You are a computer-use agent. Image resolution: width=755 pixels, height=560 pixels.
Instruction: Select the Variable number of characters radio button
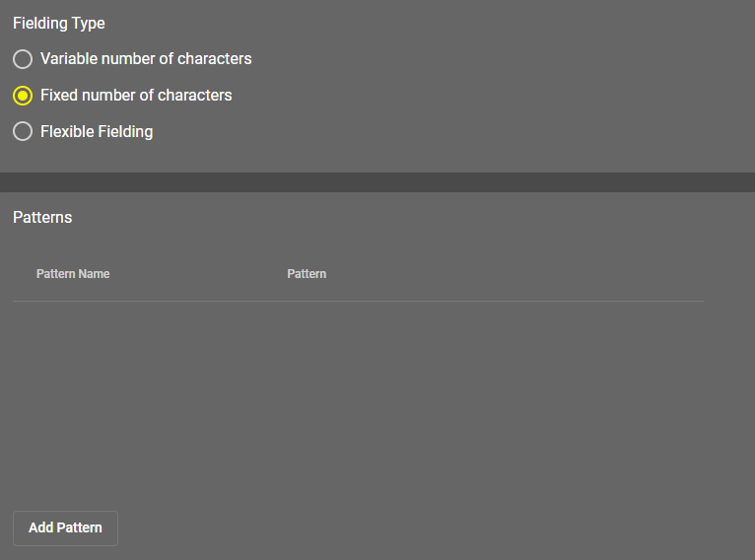[23, 59]
